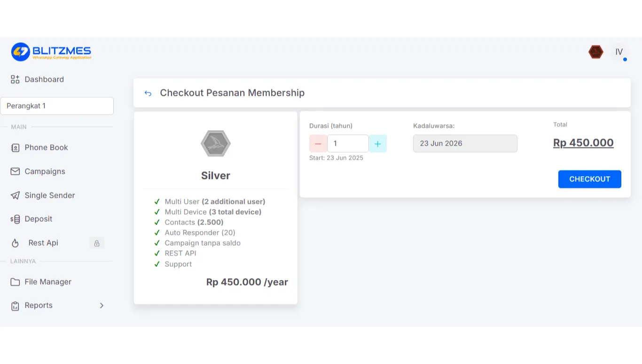Open the IV user avatar menu
Image resolution: width=642 pixels, height=364 pixels.
coord(619,52)
